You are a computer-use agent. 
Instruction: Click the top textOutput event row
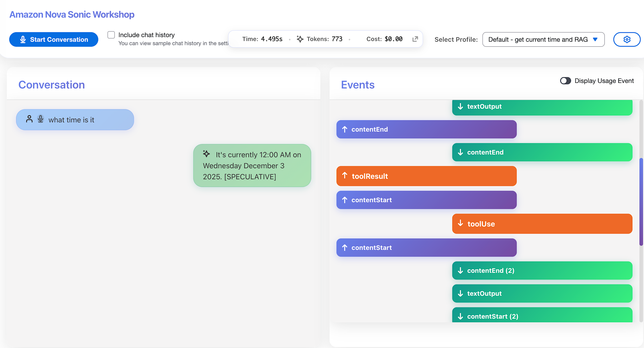coord(542,107)
